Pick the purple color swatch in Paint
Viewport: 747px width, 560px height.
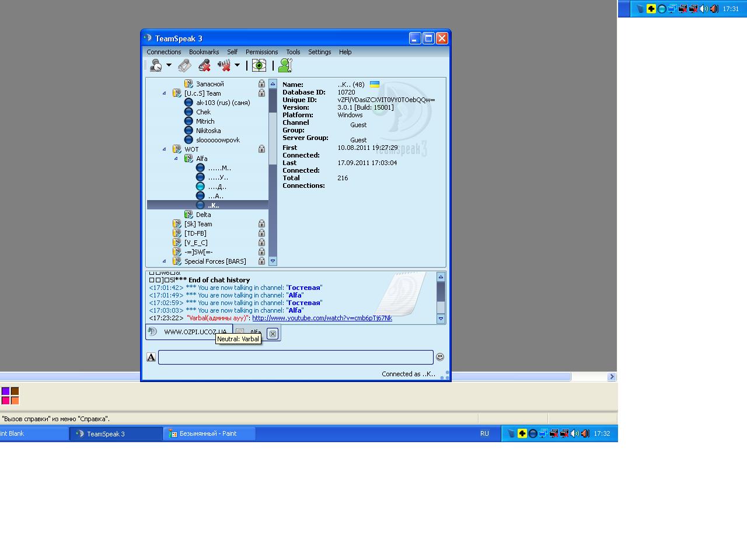[5, 391]
